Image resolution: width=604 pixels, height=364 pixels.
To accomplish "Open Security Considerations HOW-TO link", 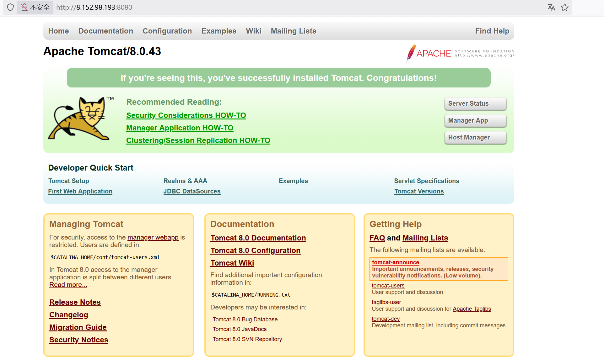I will 186,115.
